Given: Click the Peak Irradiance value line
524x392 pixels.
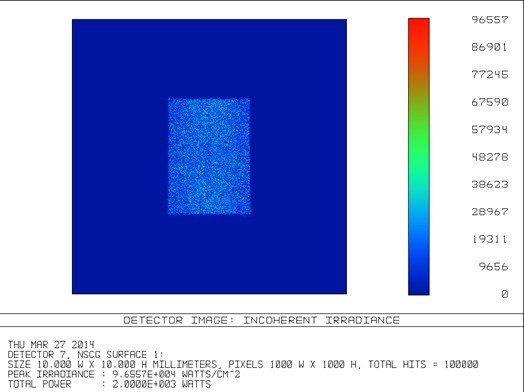Looking at the screenshot, I should 124,374.
